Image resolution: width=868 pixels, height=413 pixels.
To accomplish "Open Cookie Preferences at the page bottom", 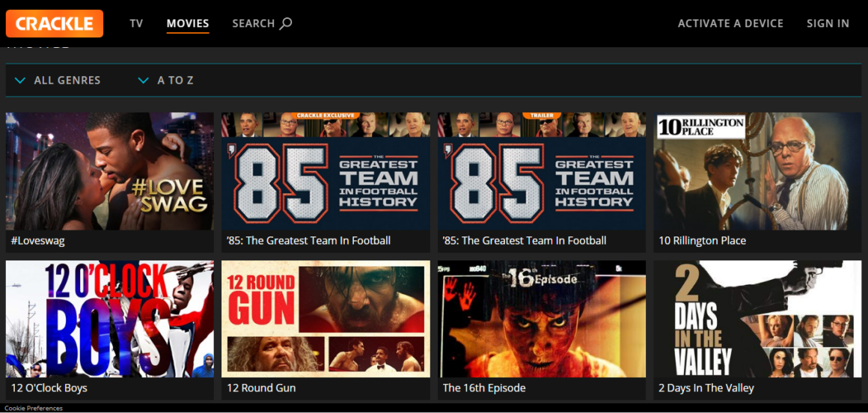I will [x=34, y=409].
